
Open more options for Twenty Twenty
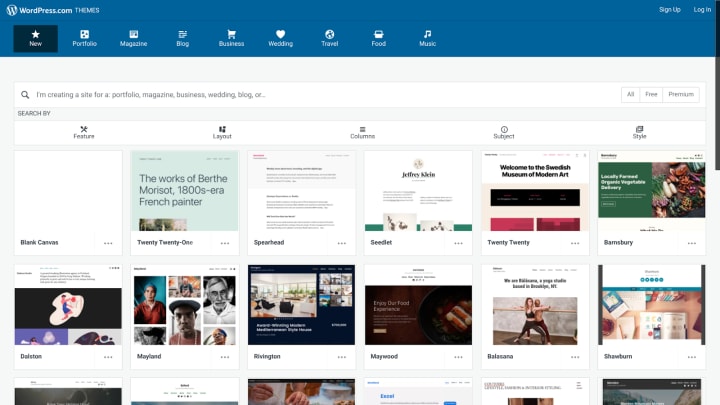tap(575, 243)
